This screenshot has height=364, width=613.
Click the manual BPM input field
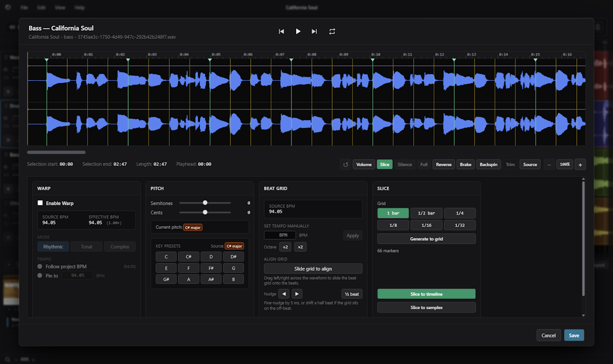click(280, 235)
